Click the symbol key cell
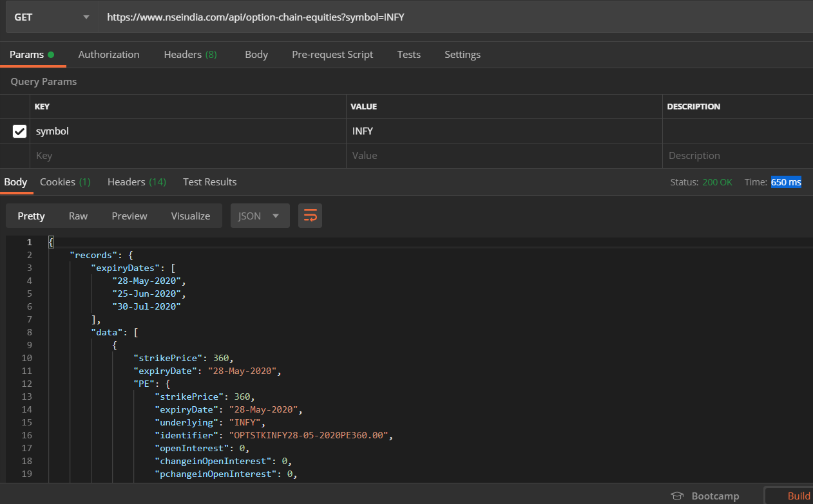The image size is (813, 504). (187, 131)
